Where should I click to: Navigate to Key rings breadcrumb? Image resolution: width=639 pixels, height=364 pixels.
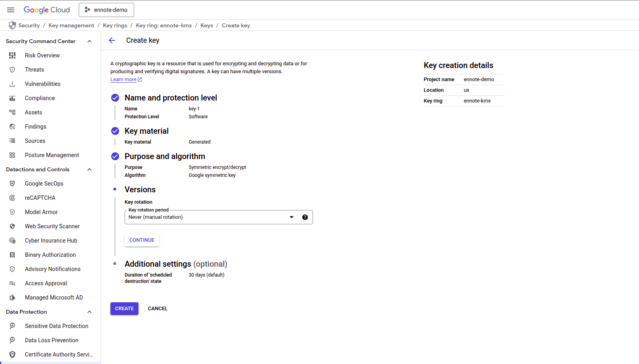pos(115,25)
